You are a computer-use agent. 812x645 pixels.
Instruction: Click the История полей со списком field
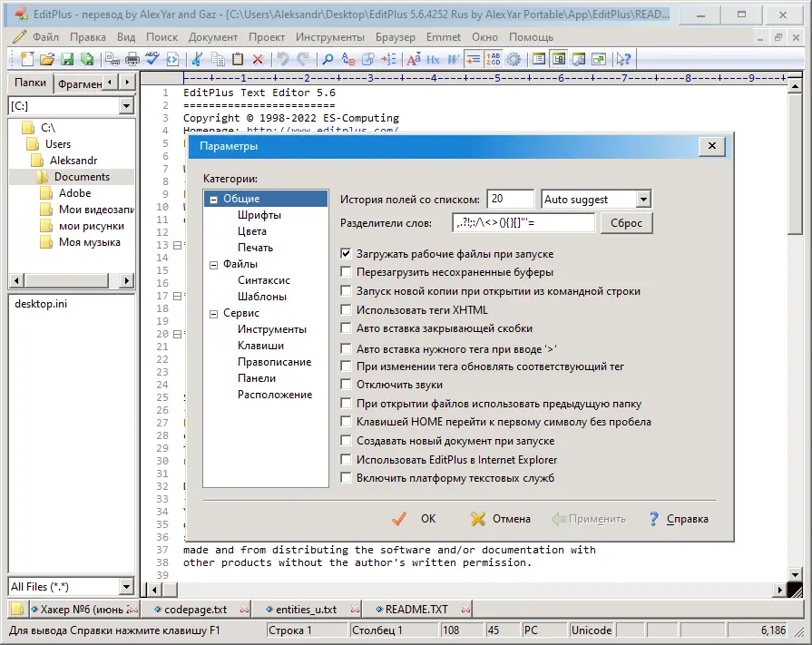point(510,199)
